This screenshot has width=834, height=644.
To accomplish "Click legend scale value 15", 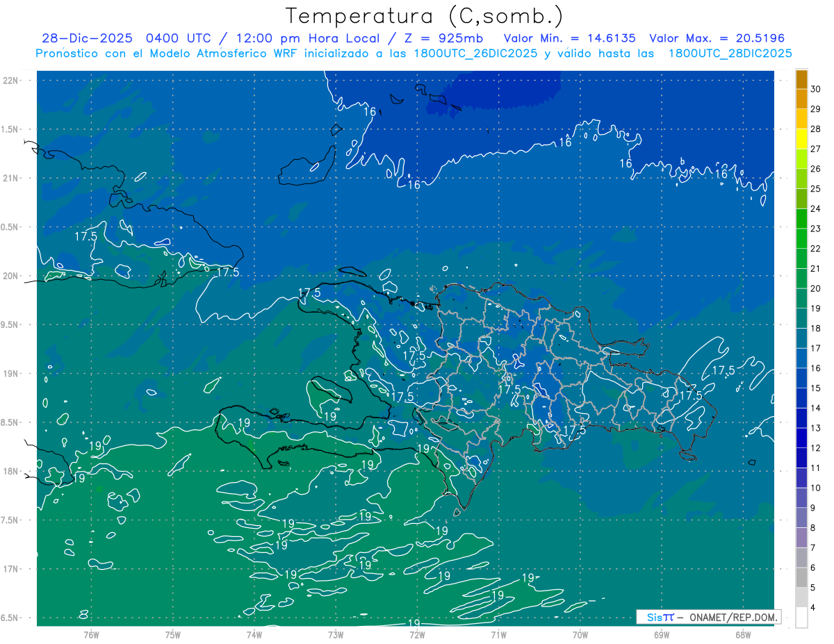I will pyautogui.click(x=816, y=388).
